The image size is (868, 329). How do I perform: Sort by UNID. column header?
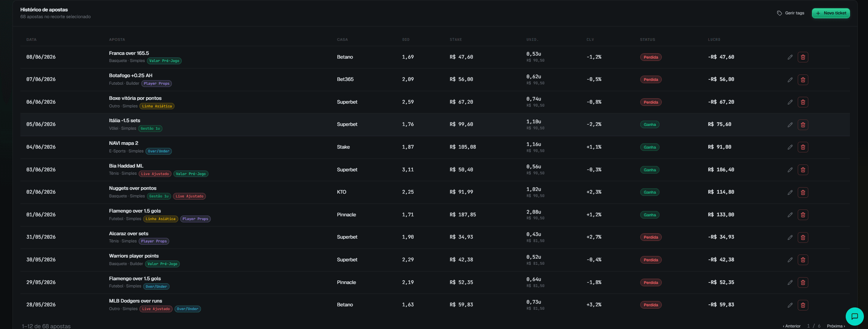[533, 40]
